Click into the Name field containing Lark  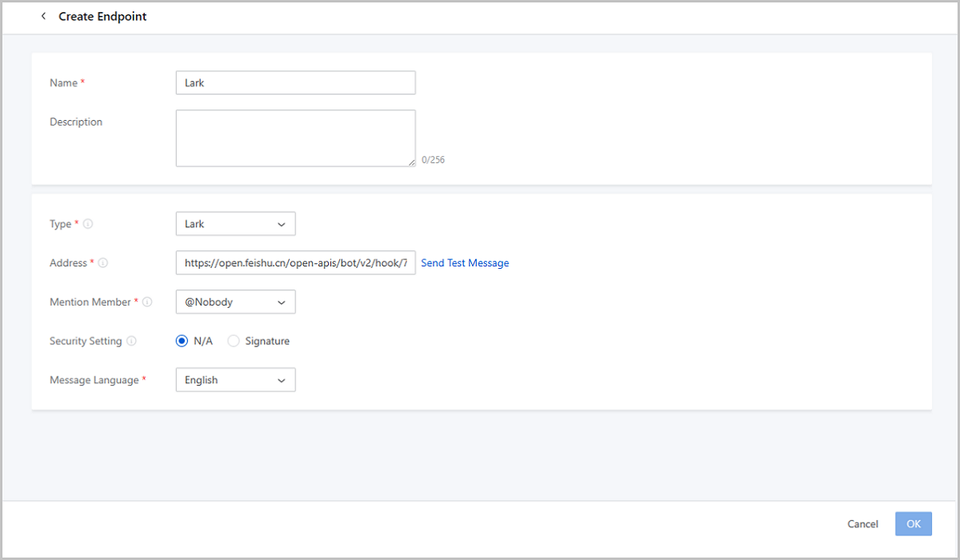click(295, 82)
